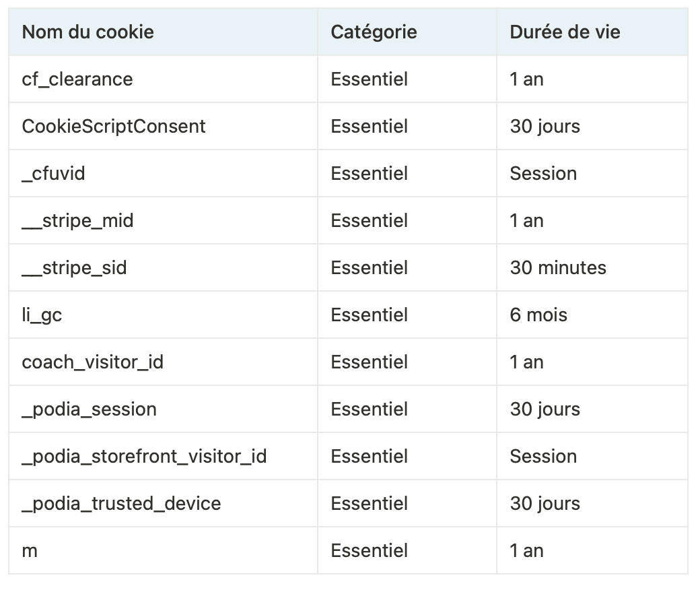This screenshot has width=700, height=590.
Task: Select the "30 jours" duration of CookieScriptConsent
Action: coord(545,126)
